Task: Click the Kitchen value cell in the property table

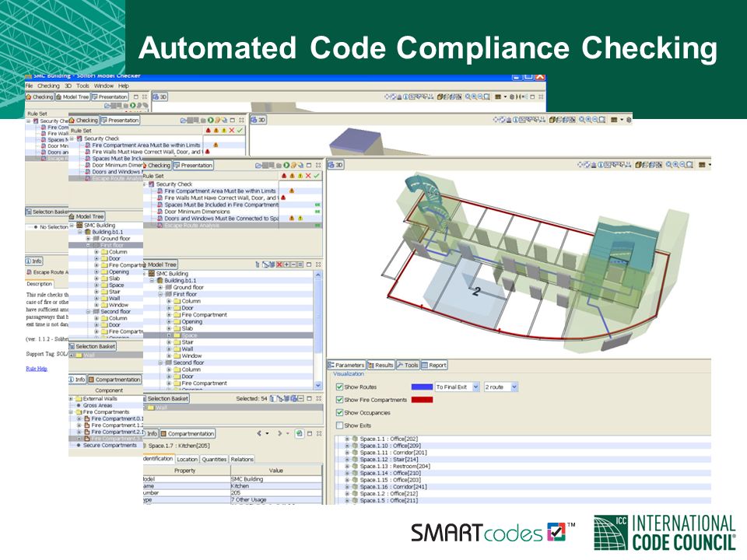Action: (x=276, y=486)
